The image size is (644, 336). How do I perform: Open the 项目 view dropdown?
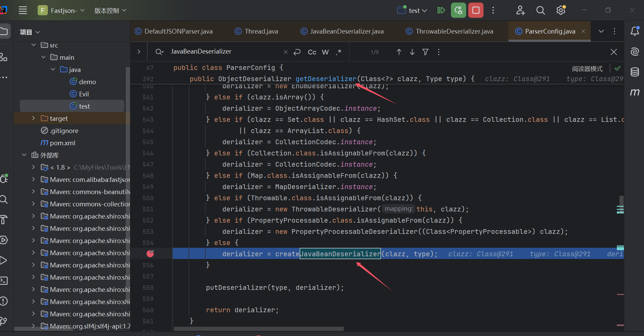click(30, 32)
